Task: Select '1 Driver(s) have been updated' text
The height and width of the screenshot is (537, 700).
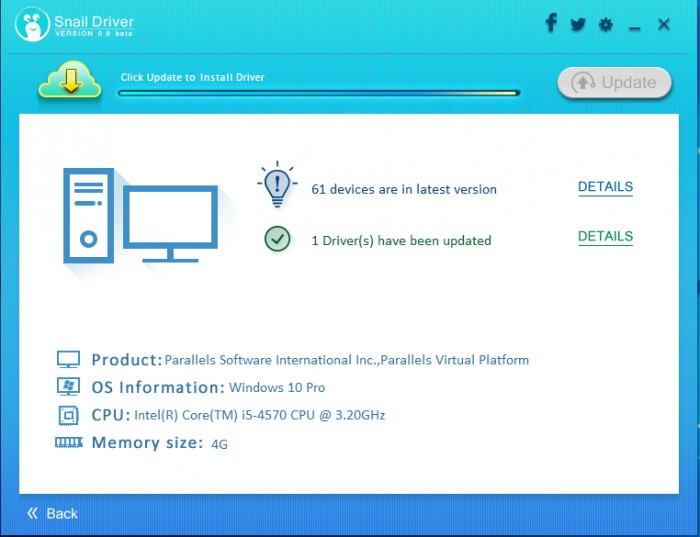Action: (401, 241)
